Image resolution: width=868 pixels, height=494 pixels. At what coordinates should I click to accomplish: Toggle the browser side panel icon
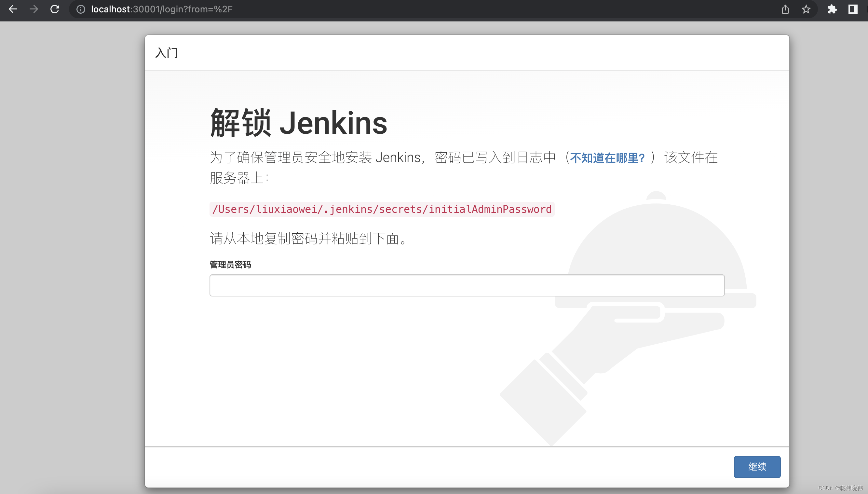[x=852, y=9]
